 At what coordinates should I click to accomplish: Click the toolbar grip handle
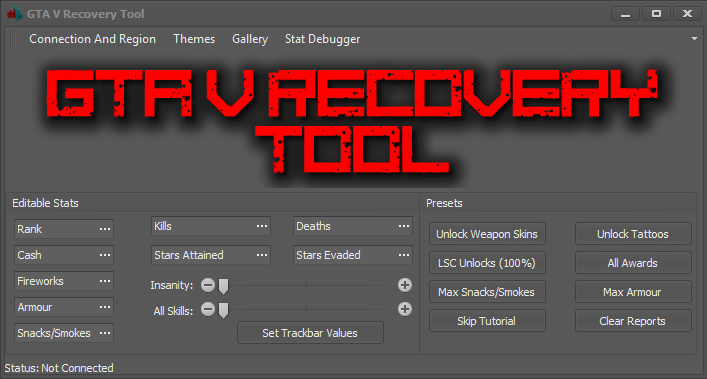click(x=13, y=39)
